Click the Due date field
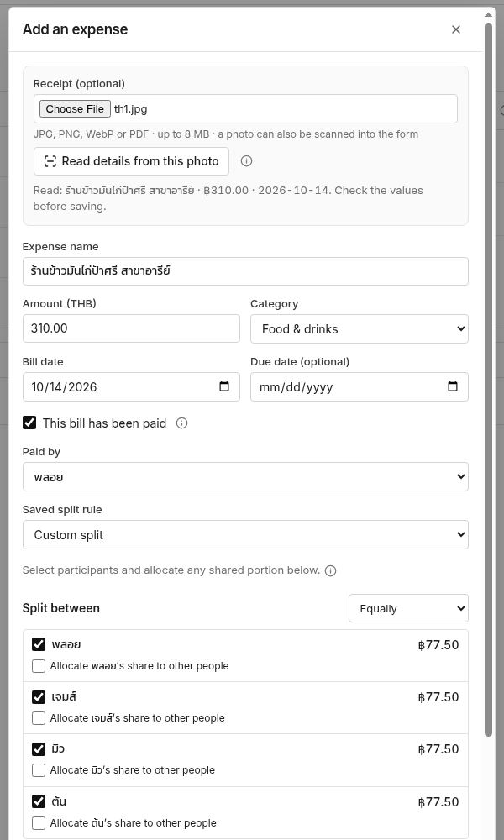The width and height of the screenshot is (504, 840). 360,386
